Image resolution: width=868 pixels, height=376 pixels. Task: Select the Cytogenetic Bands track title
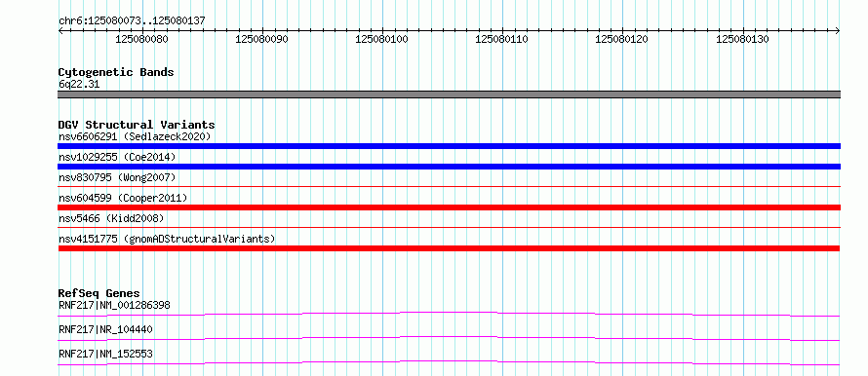click(x=116, y=72)
